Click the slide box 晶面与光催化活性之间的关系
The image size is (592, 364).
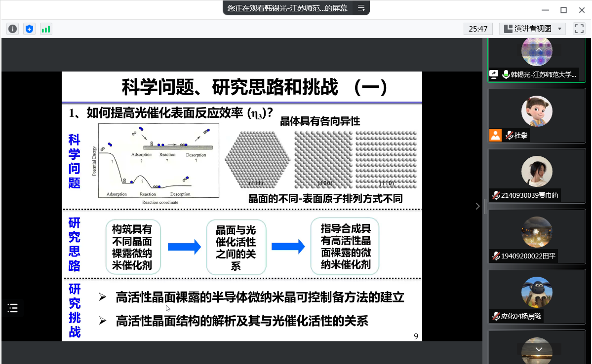coord(236,248)
